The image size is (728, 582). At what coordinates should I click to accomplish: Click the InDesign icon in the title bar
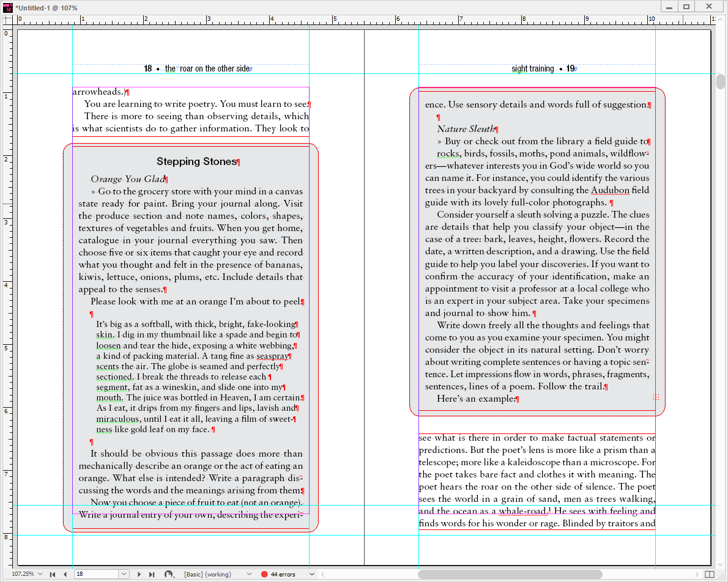tap(7, 7)
